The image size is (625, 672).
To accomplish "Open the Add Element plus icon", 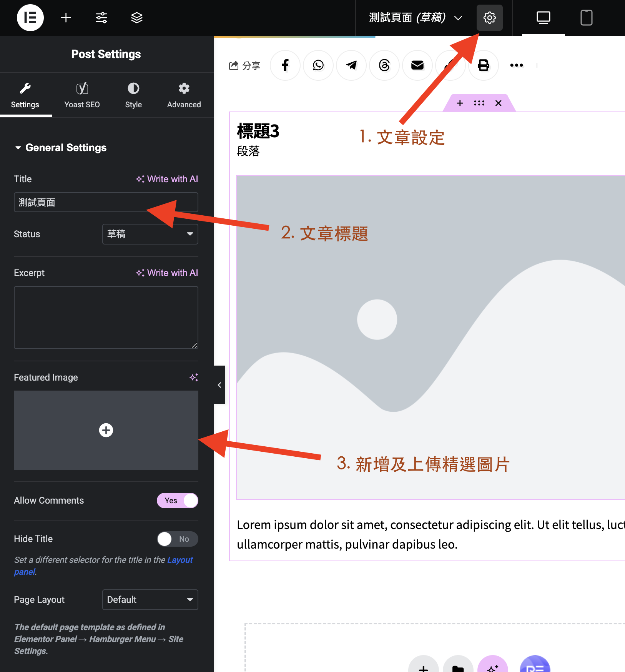I will pos(66,18).
